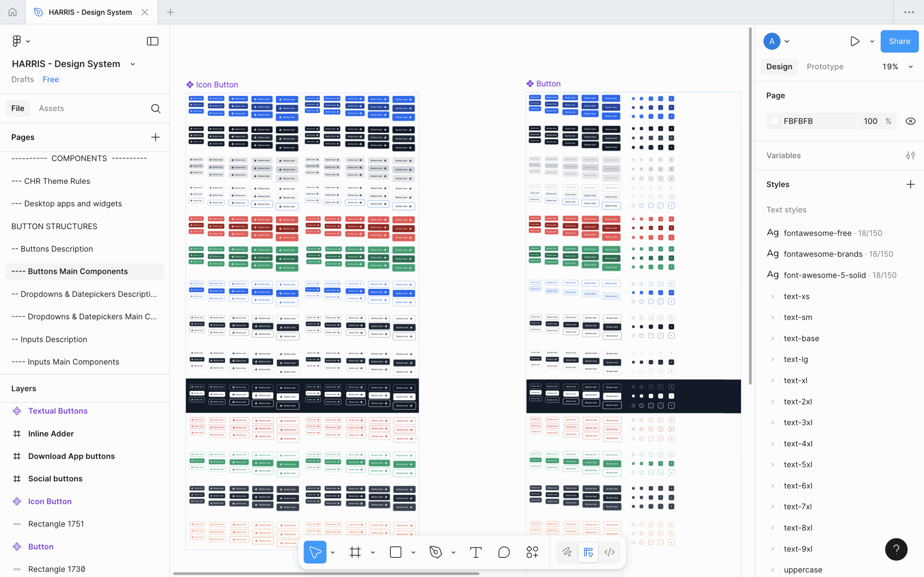
Task: Select the Rectangle shape tool
Action: click(395, 552)
